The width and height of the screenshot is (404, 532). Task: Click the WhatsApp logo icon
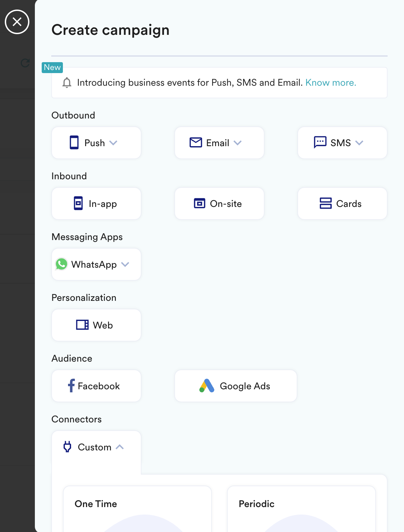(x=62, y=264)
